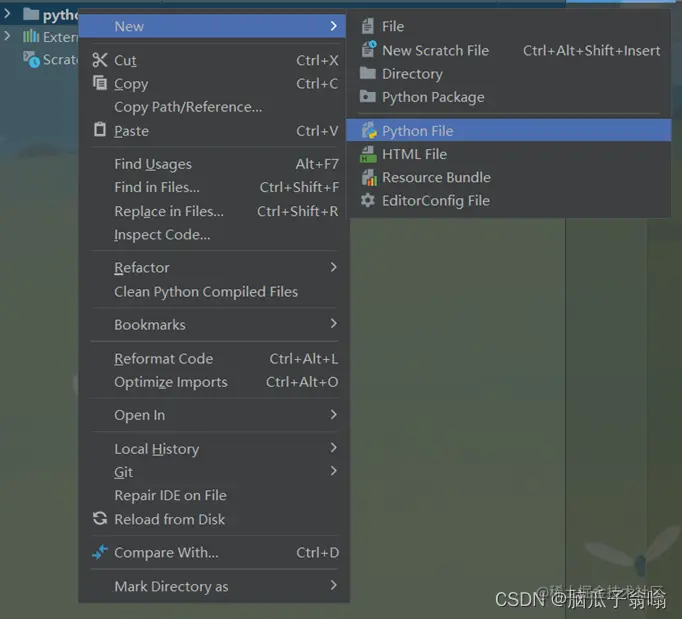Screen dimensions: 682x619
Task: Click the Python File icon
Action: 369,130
